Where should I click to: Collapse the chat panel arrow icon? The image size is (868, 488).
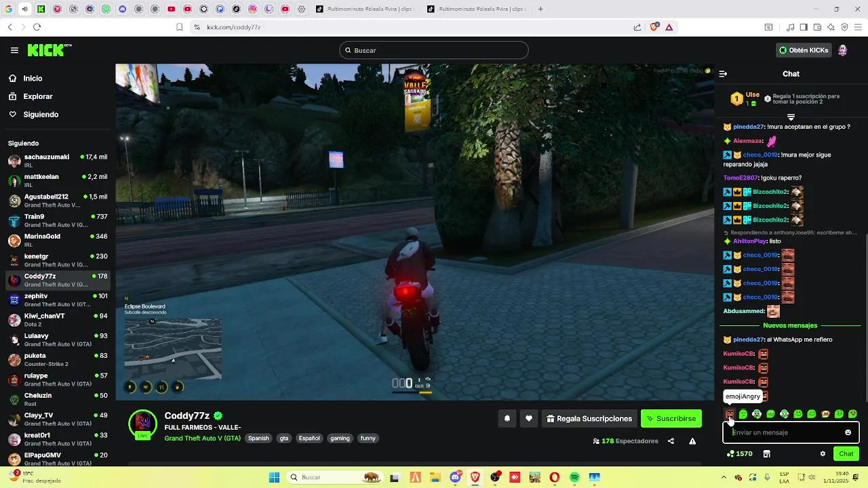[723, 74]
